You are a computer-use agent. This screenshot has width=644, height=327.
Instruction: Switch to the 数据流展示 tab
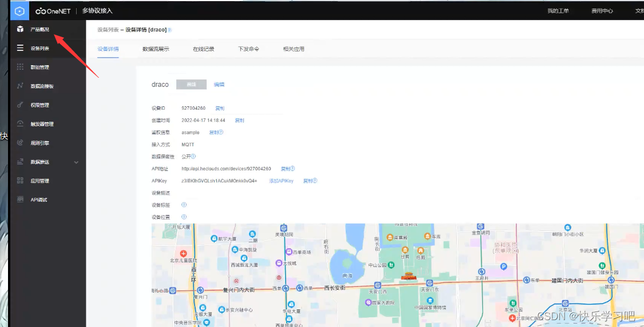point(156,49)
